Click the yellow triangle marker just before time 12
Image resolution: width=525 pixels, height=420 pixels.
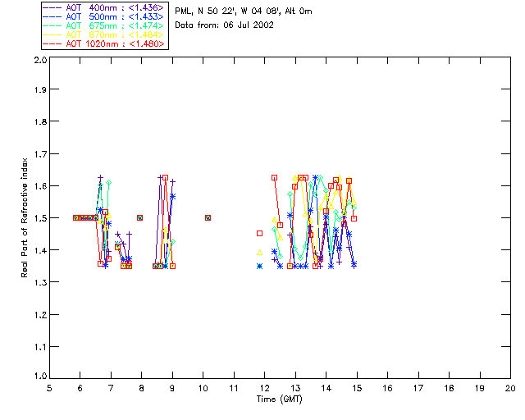click(x=259, y=252)
